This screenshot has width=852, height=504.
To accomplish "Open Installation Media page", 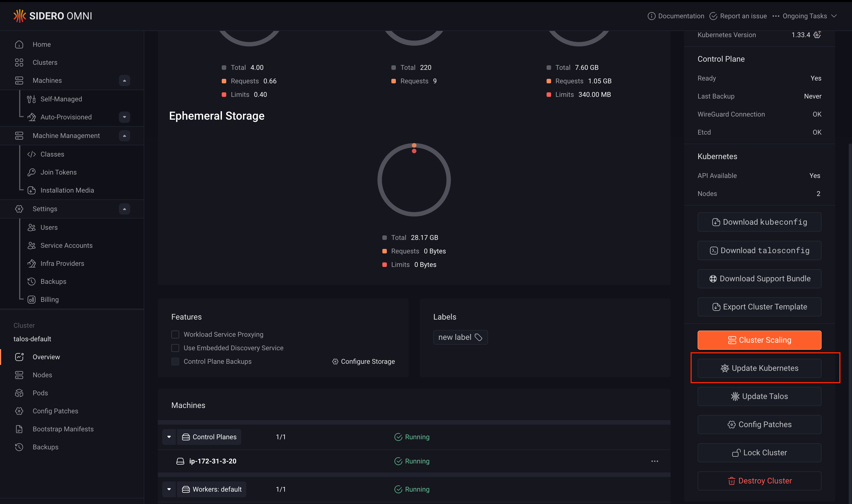I will [x=67, y=190].
